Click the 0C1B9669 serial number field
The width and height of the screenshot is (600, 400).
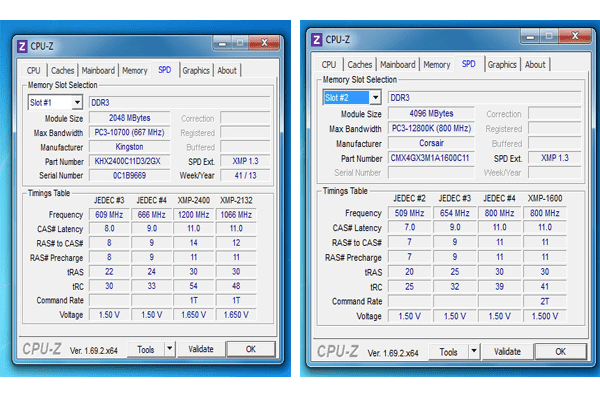[x=129, y=176]
